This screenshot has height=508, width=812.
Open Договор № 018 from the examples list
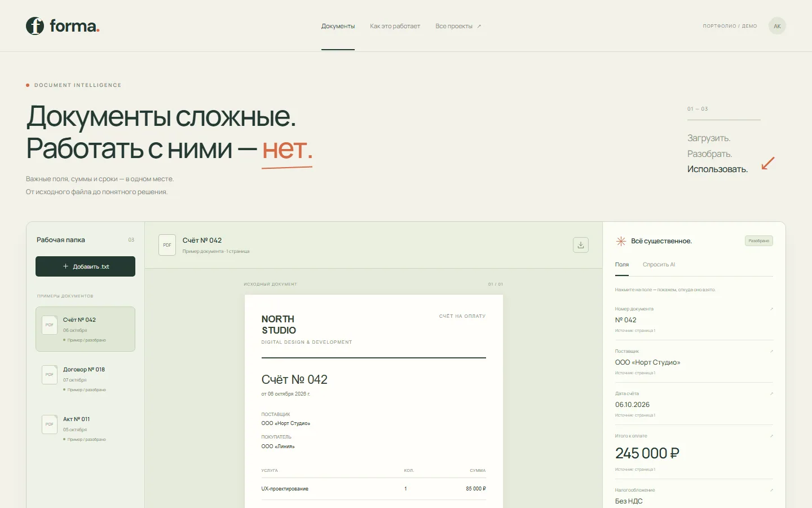click(85, 379)
